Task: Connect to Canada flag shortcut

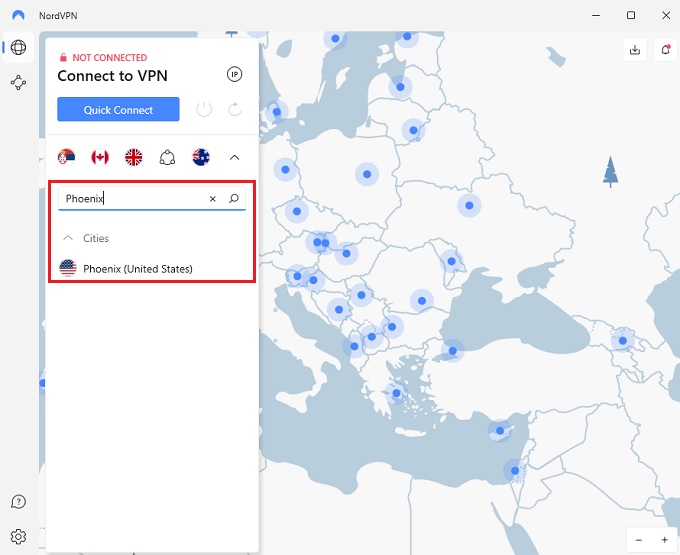Action: [x=100, y=157]
